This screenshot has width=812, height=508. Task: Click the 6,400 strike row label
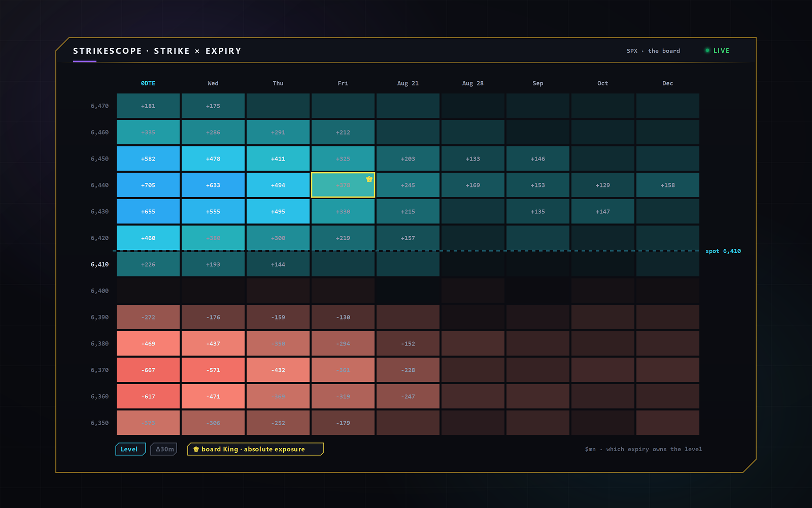[99, 291]
